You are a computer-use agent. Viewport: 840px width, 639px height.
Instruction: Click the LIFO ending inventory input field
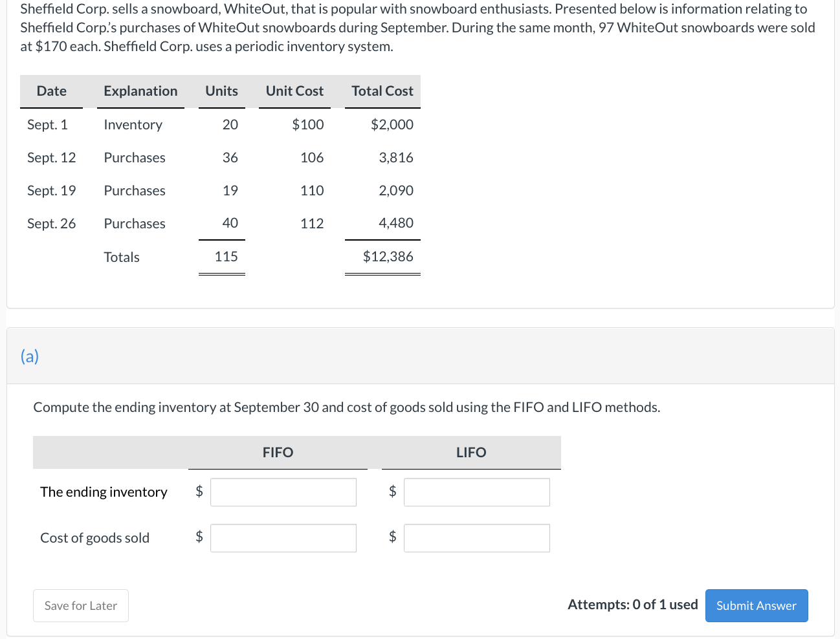point(477,492)
